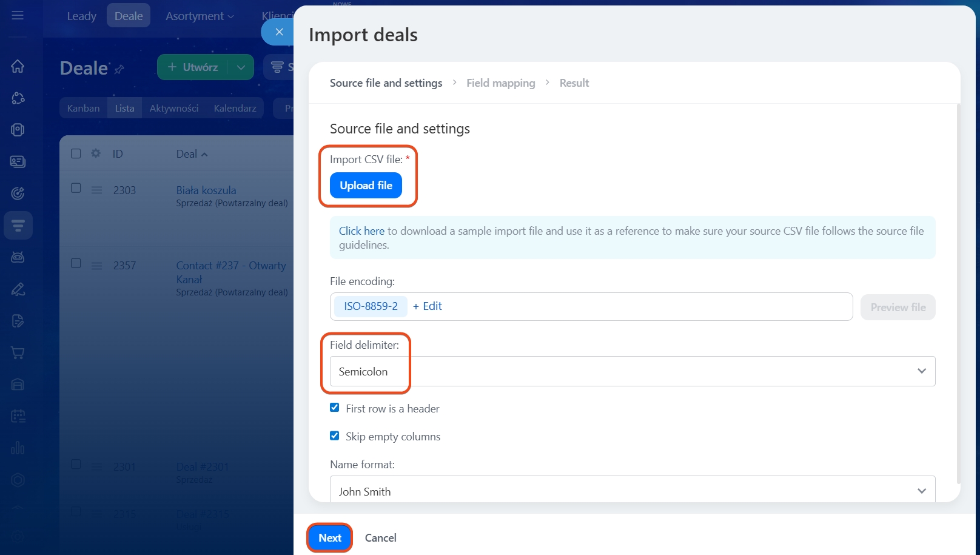Image resolution: width=980 pixels, height=555 pixels.
Task: Click the gear icon in table header
Action: (x=96, y=153)
